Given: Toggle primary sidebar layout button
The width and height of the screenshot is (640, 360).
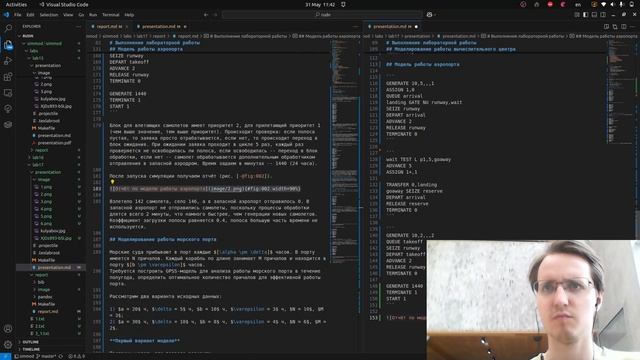Looking at the screenshot, I should point(585,15).
